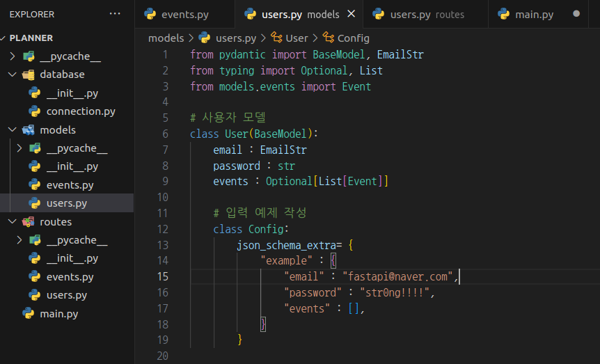Viewport: 600px width, 364px height.
Task: Click Python icon of models events.py
Action: pos(34,185)
